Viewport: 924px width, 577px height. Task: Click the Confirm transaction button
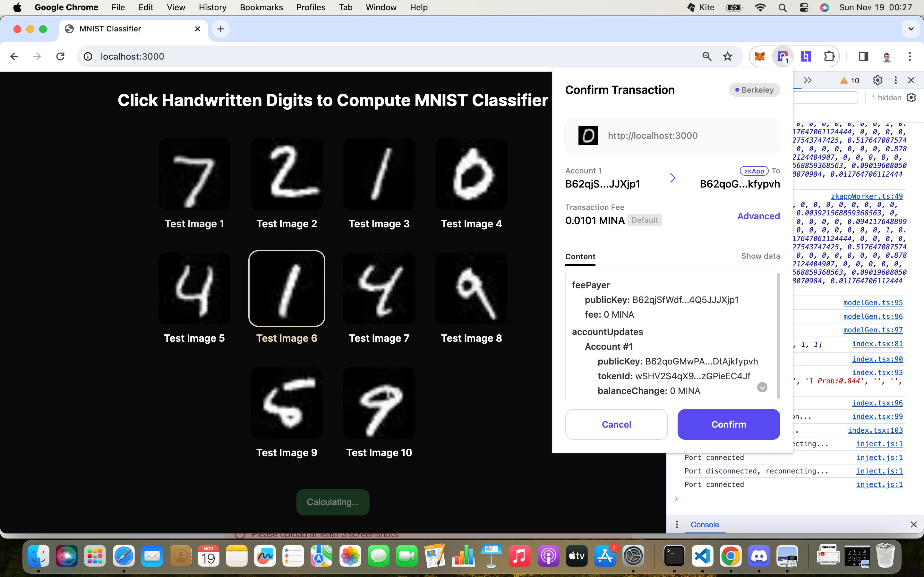pos(728,424)
